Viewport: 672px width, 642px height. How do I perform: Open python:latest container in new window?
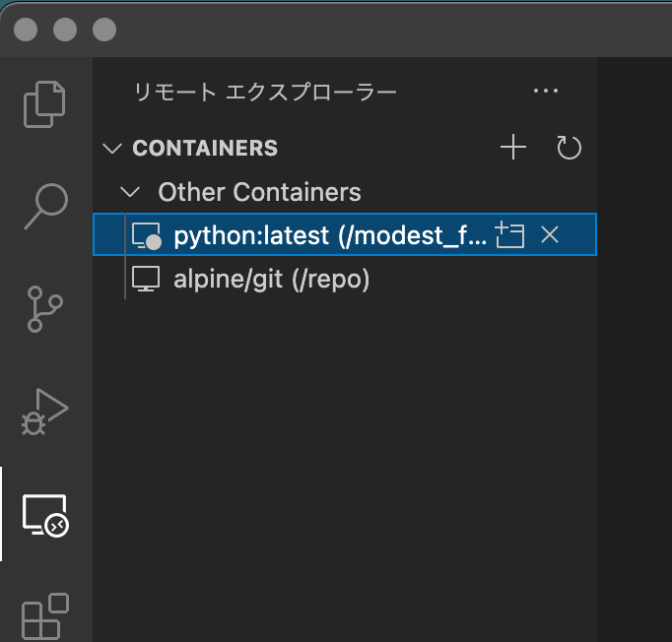[x=509, y=235]
